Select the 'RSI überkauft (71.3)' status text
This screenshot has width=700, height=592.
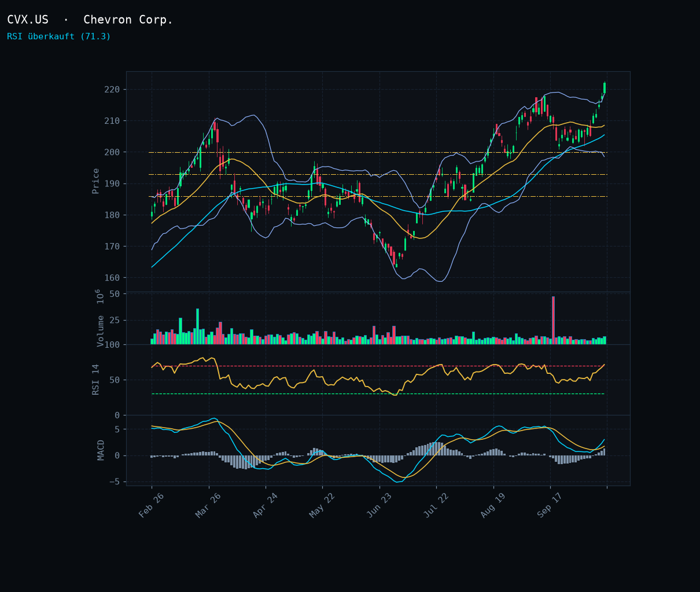(59, 36)
